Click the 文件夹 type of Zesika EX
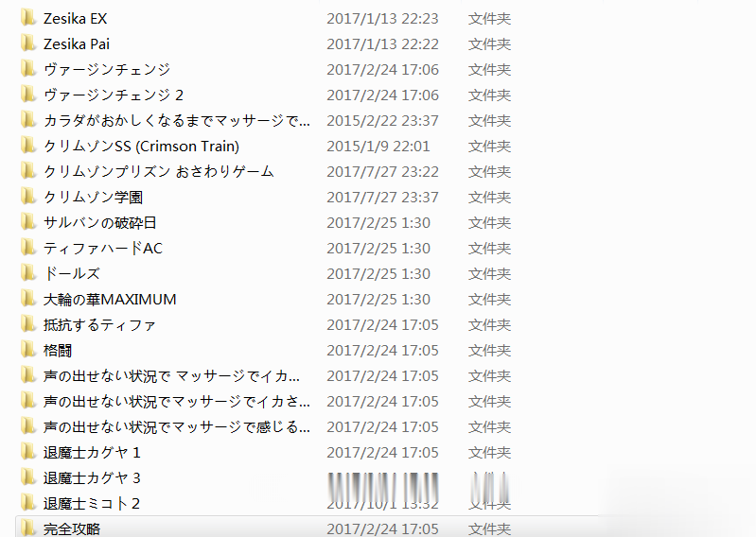756x537 pixels. [x=489, y=18]
